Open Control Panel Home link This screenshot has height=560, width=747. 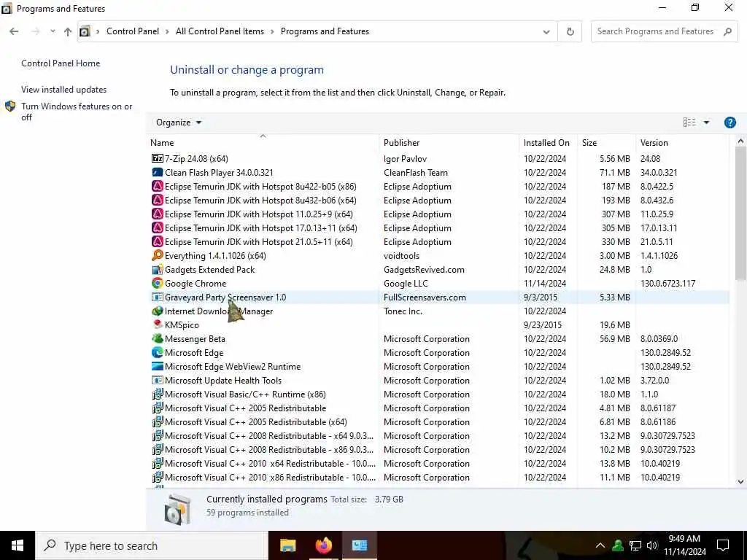(x=61, y=63)
